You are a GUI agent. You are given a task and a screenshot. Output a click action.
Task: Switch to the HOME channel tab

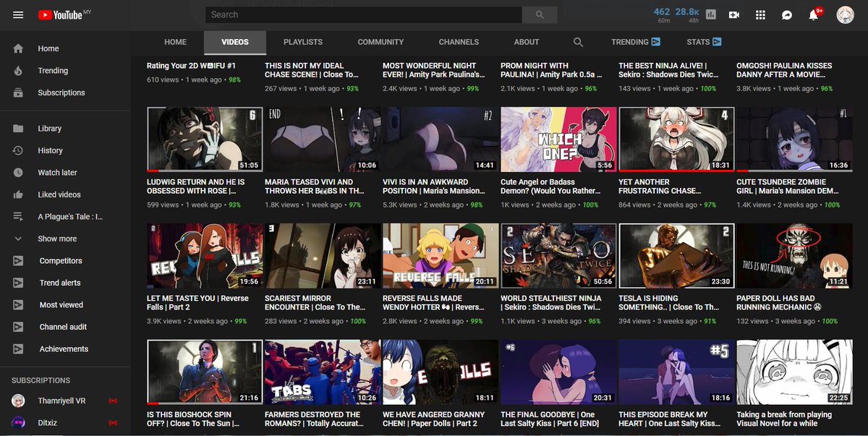(175, 42)
